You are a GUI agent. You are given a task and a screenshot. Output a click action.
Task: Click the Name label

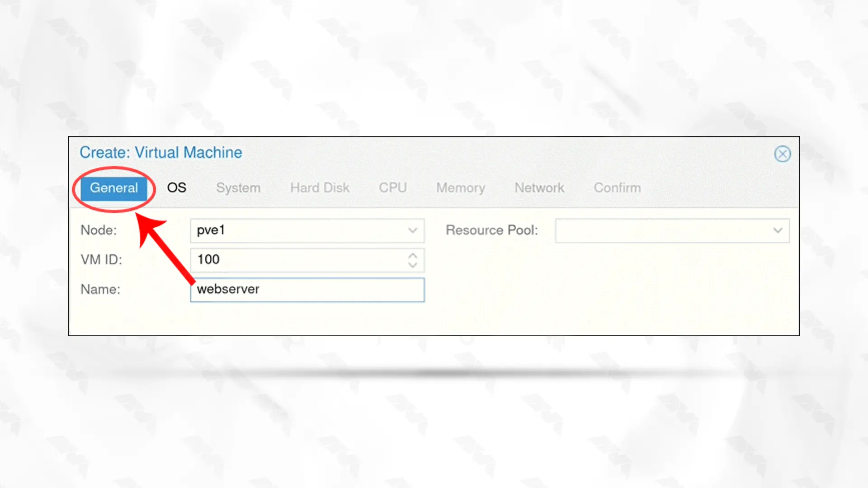coord(100,290)
